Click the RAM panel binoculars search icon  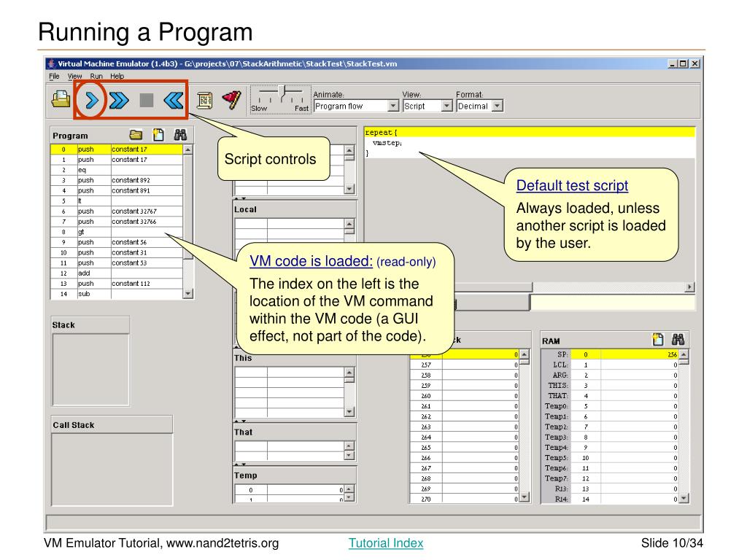point(678,340)
